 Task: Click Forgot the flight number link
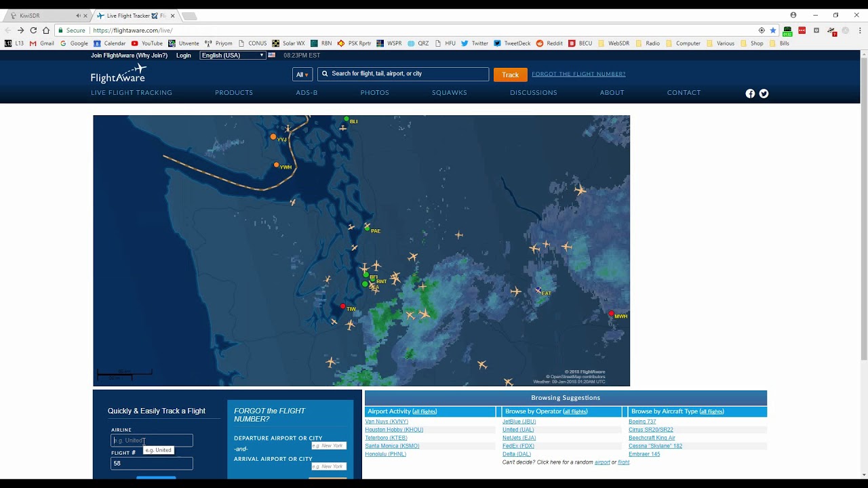[578, 74]
